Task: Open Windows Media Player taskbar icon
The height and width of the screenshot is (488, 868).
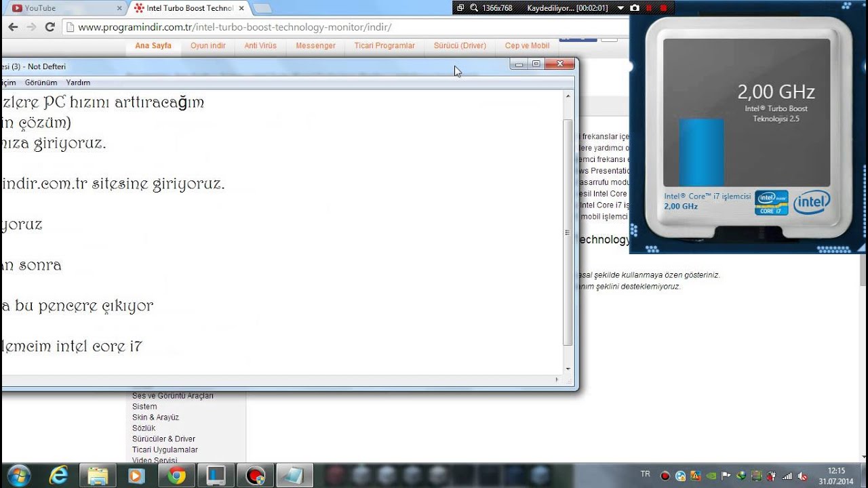Action: [x=137, y=476]
